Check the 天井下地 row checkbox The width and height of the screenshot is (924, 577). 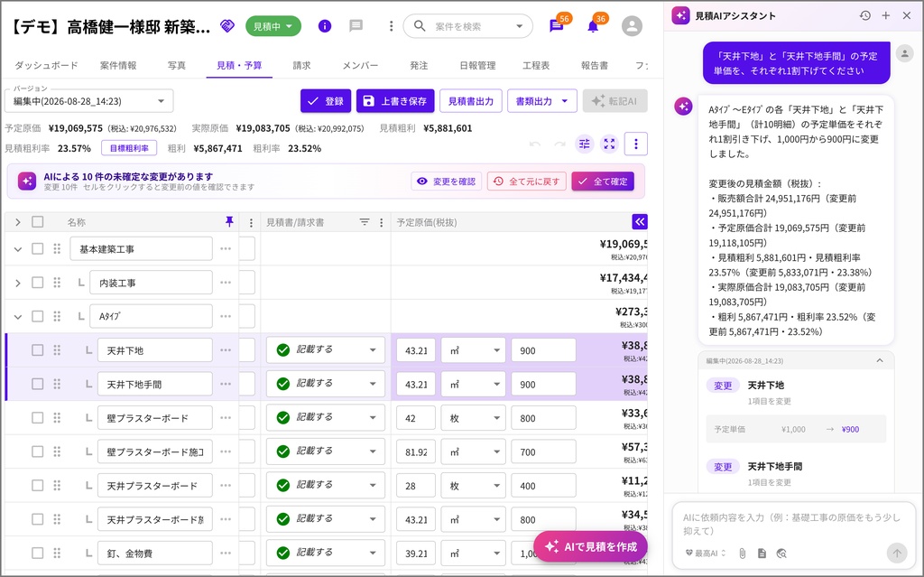point(37,349)
